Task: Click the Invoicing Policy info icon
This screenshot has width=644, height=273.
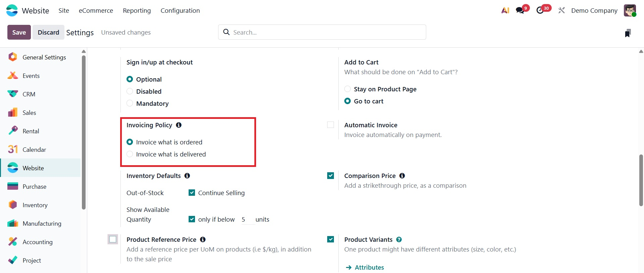Action: click(x=179, y=125)
